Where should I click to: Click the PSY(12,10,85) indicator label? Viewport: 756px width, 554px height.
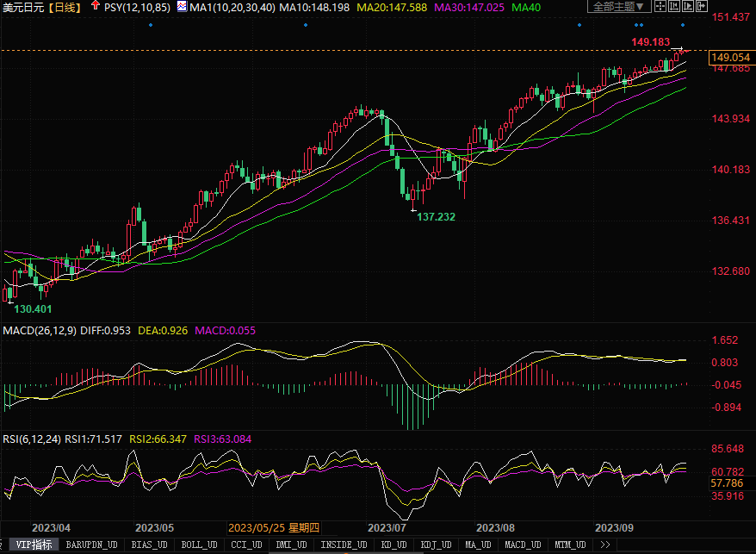(x=137, y=7)
